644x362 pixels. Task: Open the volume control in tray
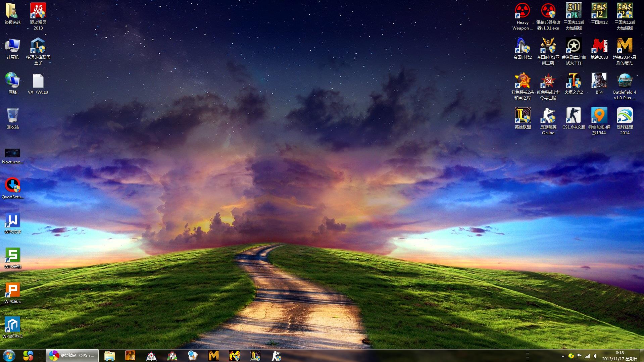(x=595, y=356)
